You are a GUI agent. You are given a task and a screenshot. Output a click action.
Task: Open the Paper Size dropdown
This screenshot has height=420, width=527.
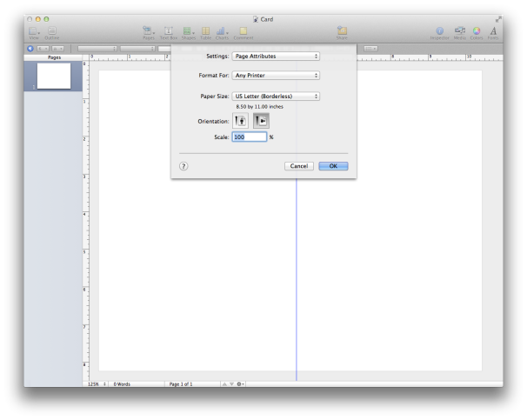276,97
